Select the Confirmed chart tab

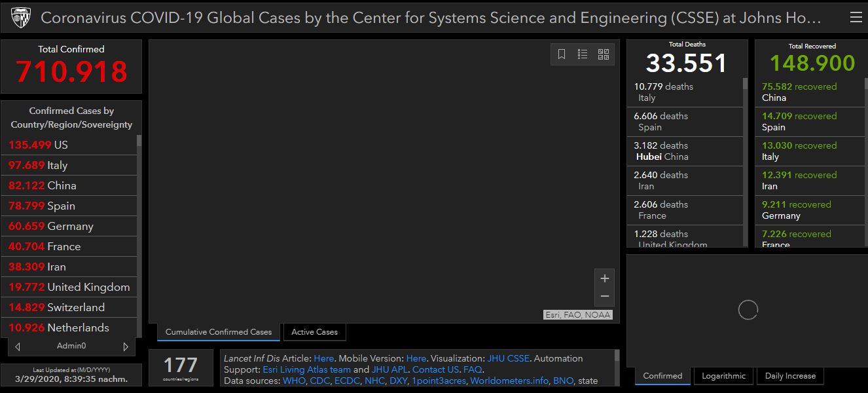[x=662, y=376]
